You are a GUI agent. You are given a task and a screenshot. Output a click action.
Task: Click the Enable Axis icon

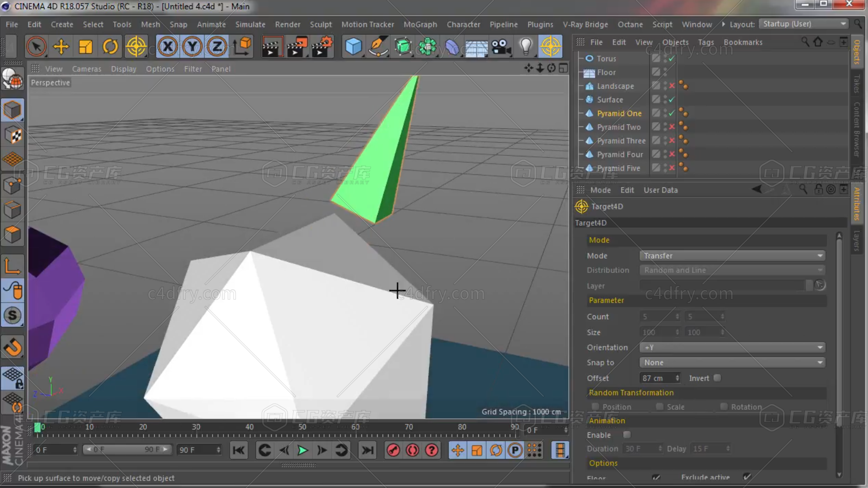tap(13, 266)
